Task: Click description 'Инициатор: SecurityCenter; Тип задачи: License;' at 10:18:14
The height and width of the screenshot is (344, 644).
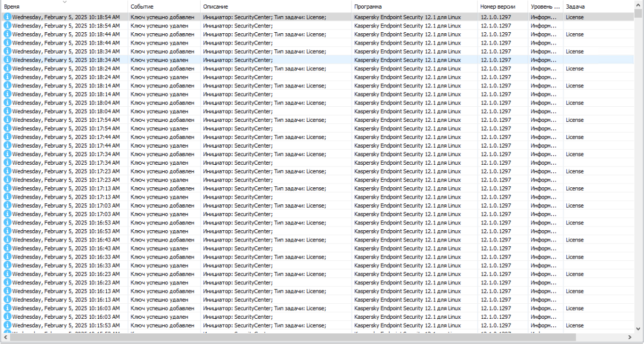Action: tap(265, 86)
